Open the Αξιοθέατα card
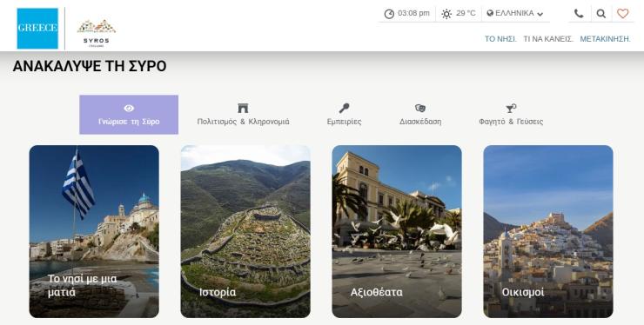 point(397,231)
